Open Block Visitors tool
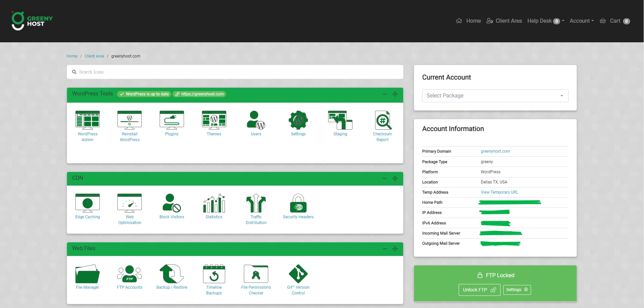The width and height of the screenshot is (644, 308). tap(172, 206)
